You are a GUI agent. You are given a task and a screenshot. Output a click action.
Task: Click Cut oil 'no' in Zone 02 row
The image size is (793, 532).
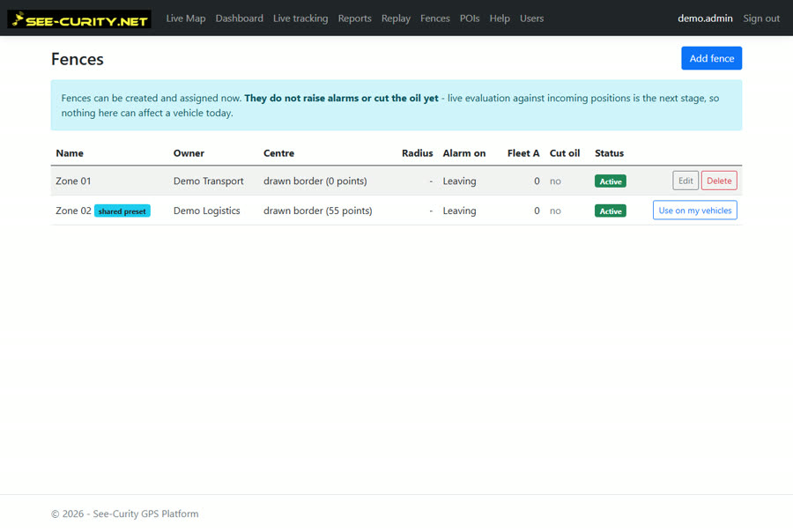click(x=555, y=211)
